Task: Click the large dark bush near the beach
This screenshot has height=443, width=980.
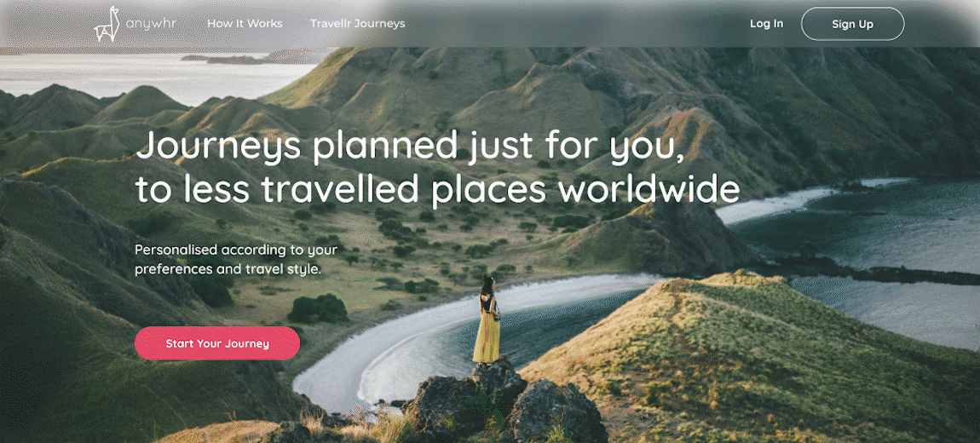Action: 318,308
